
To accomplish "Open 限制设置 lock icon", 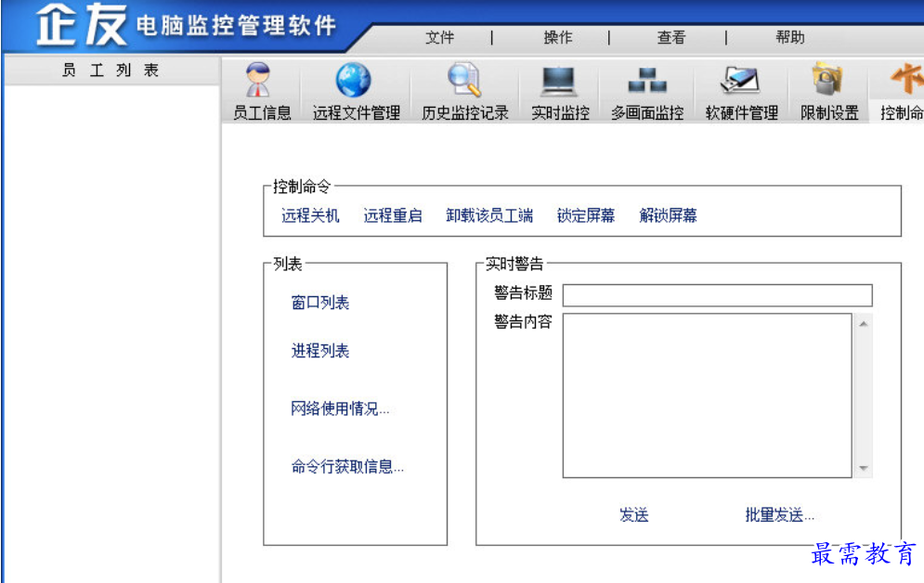I will [x=828, y=82].
